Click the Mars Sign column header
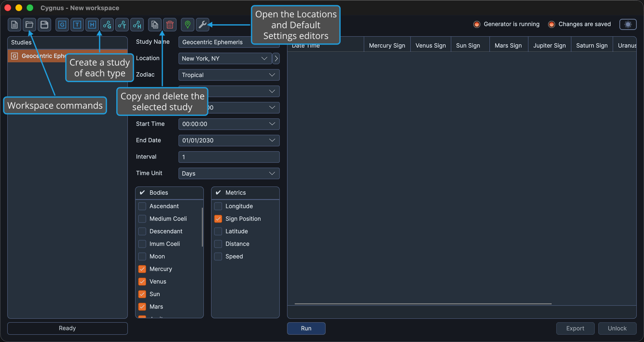Screen dimensions: 644x342 point(508,45)
